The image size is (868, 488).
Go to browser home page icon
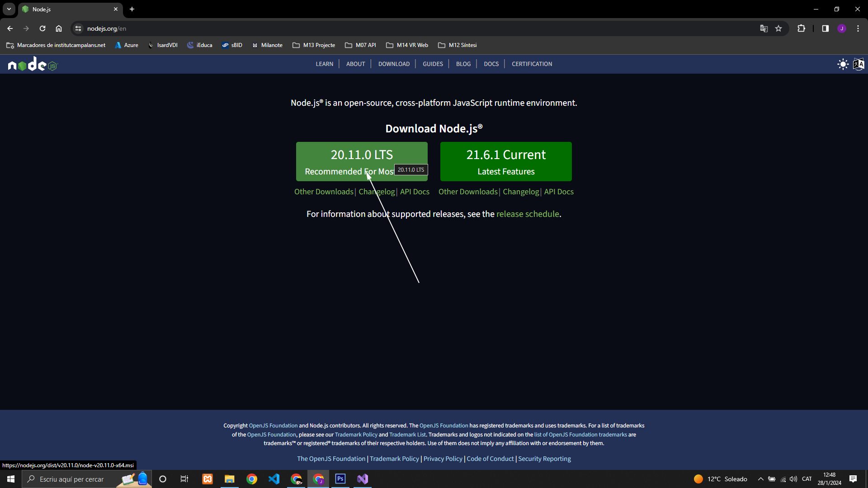[x=59, y=28]
